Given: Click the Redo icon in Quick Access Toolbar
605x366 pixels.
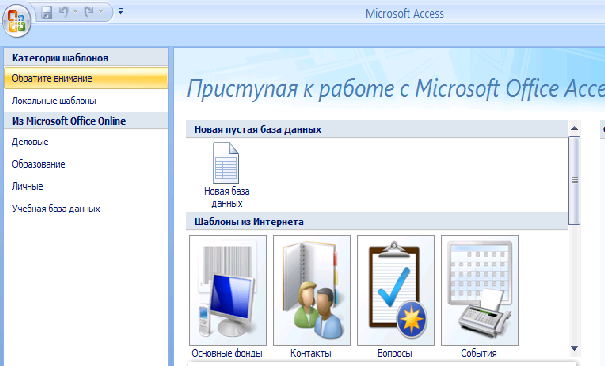Looking at the screenshot, I should click(89, 12).
